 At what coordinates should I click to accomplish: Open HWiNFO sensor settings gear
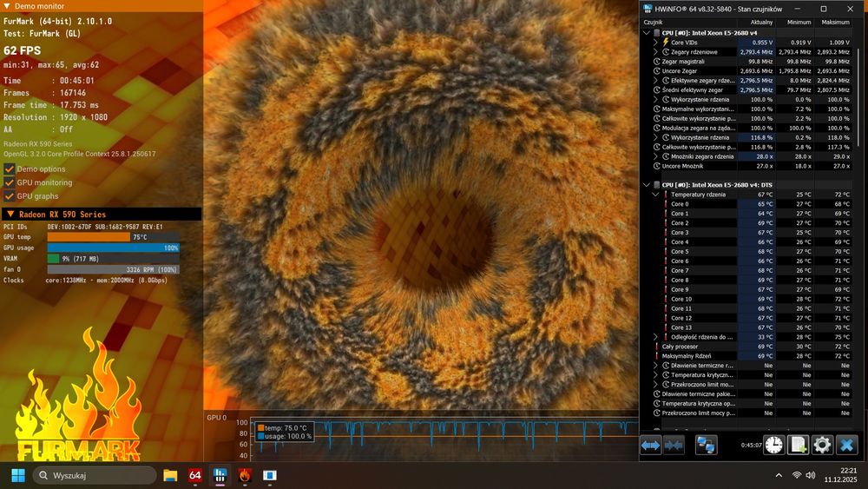[822, 446]
